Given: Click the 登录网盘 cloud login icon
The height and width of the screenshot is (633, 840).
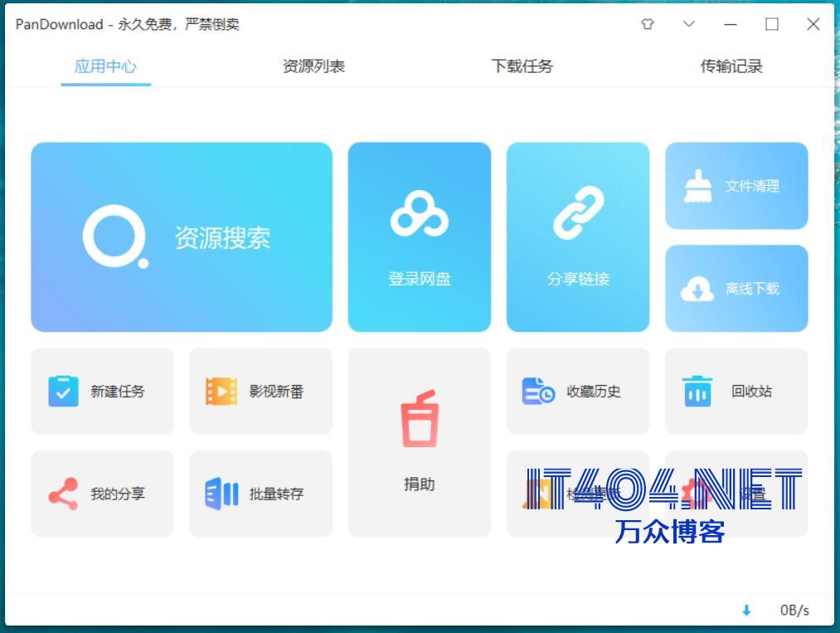Looking at the screenshot, I should click(x=420, y=212).
